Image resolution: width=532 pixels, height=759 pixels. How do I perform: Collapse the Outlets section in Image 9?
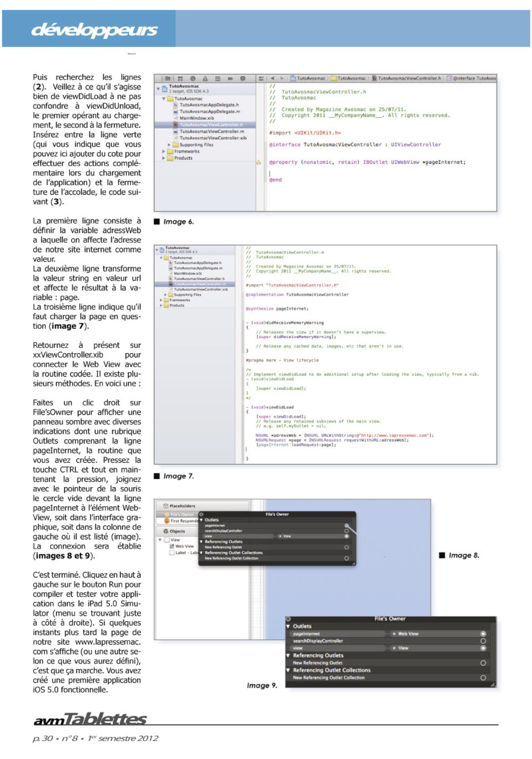coord(288,626)
